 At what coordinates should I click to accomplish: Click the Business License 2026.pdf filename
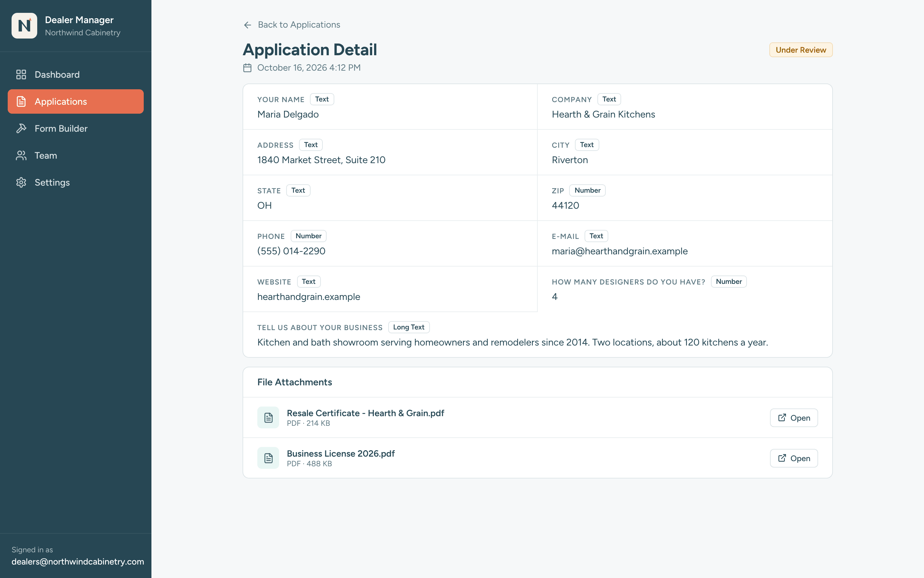coord(341,454)
